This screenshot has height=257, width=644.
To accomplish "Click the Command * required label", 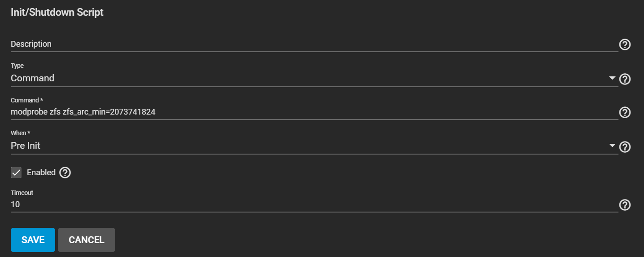I will point(26,100).
